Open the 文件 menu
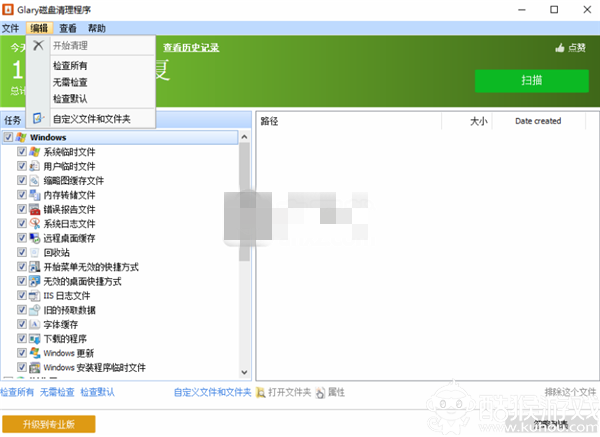The width and height of the screenshot is (600, 437). tap(10, 28)
